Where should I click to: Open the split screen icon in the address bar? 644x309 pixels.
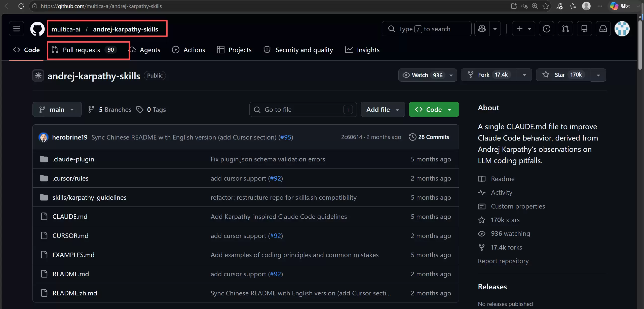(514, 6)
